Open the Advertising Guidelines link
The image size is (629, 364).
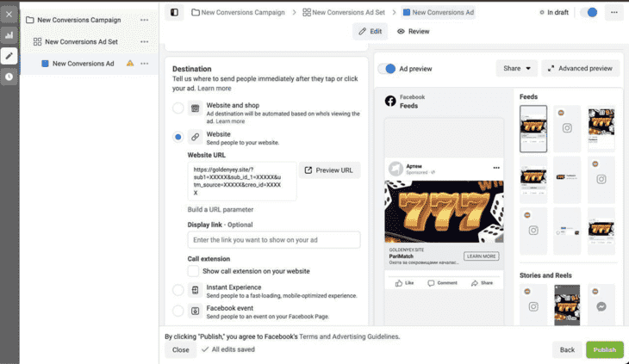[365, 336]
